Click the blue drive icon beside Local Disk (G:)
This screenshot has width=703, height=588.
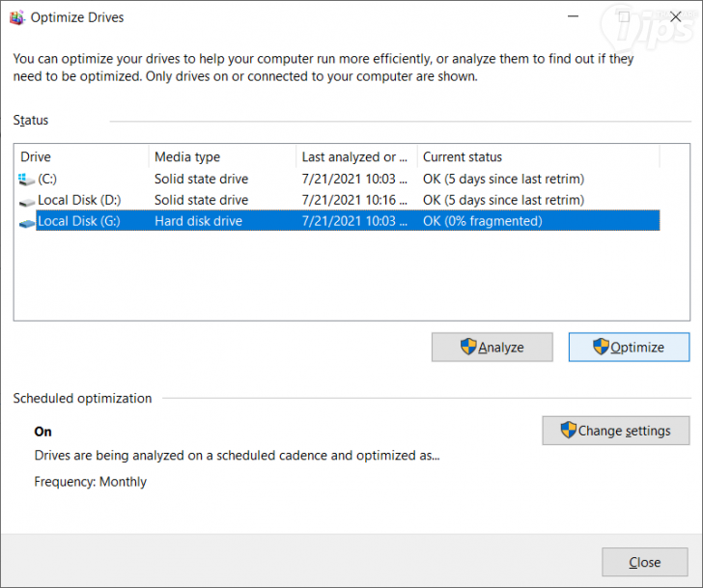26,223
